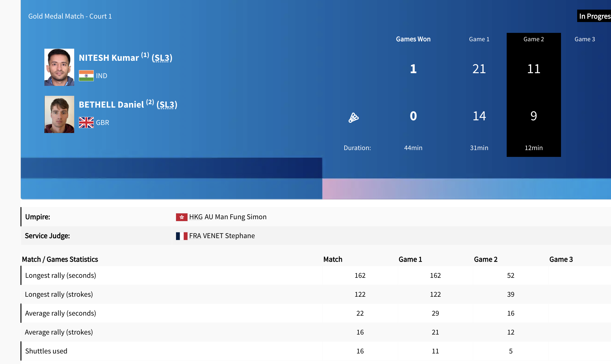Click SL3 class abbreviation beside Nitesh
Viewport: 611px width, 364px height.
(x=162, y=58)
